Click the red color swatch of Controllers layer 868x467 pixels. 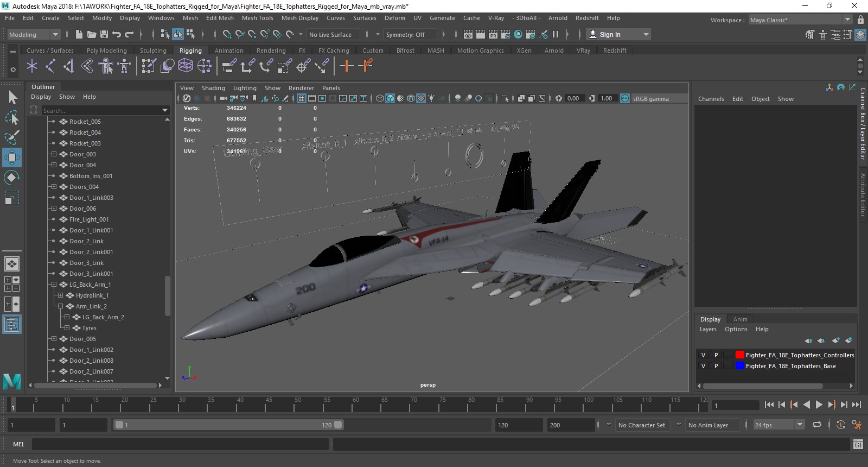click(x=739, y=355)
